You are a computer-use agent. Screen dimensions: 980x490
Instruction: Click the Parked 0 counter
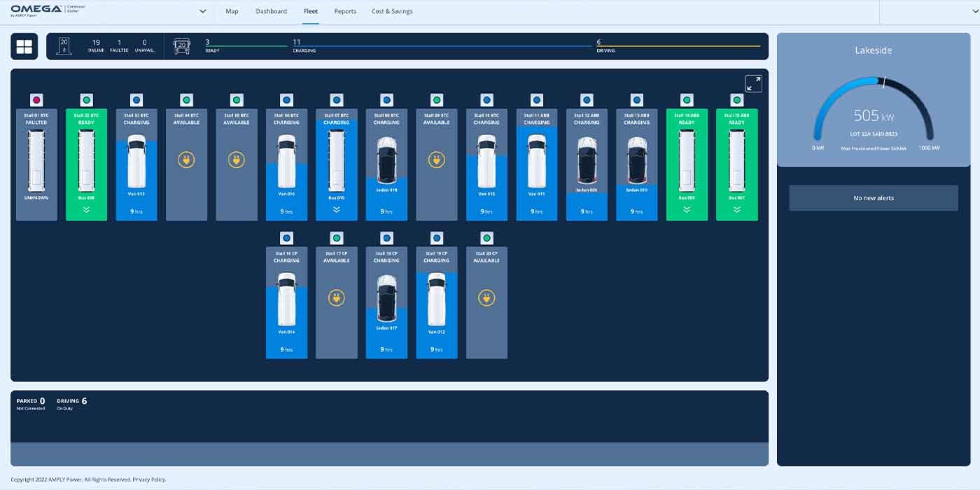click(31, 403)
